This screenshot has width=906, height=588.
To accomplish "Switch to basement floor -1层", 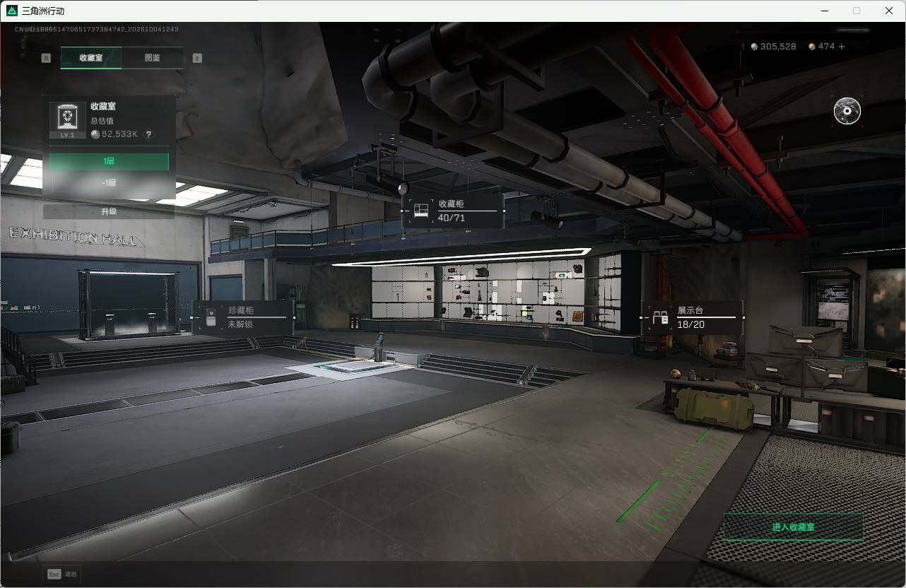I will tap(109, 183).
